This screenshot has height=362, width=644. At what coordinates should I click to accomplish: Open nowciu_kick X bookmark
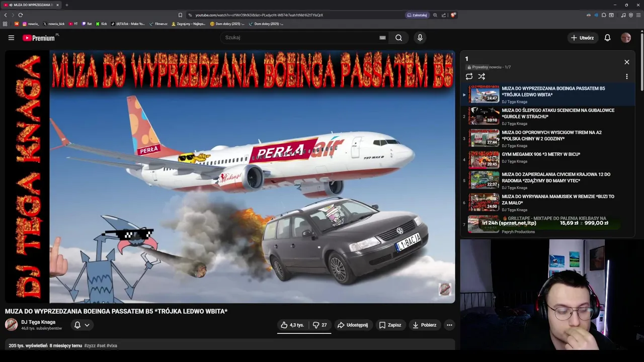(x=54, y=24)
